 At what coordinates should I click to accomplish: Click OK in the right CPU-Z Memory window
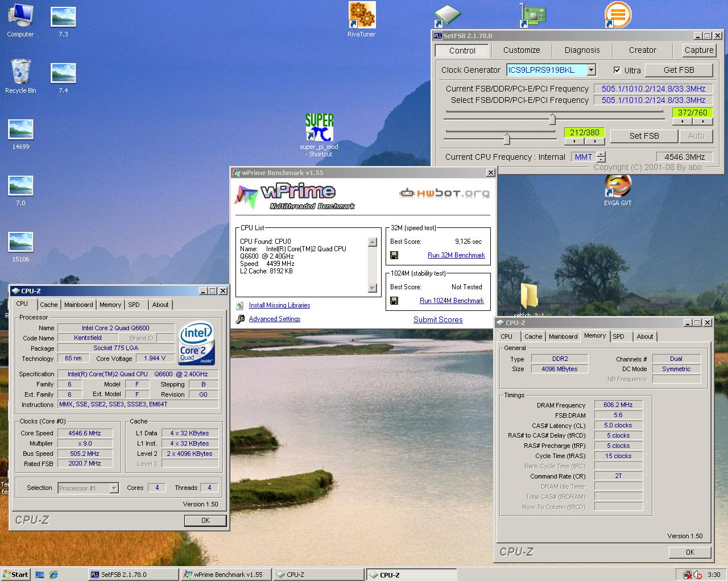690,552
